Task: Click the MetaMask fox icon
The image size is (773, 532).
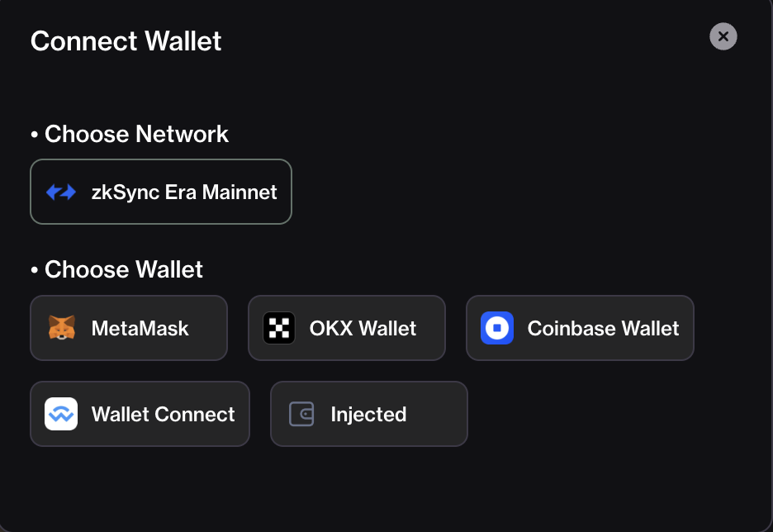Action: [x=62, y=328]
